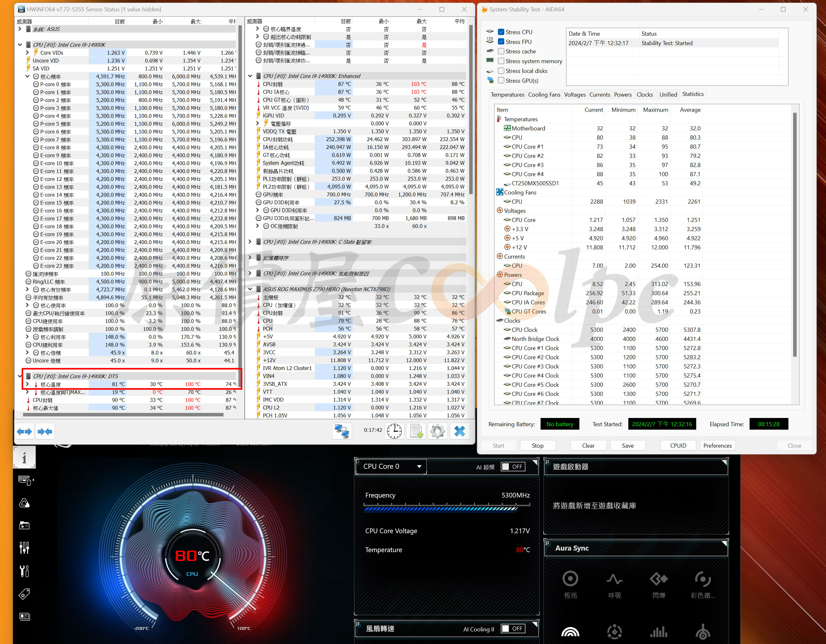
Task: Switch to AIDA64 Temperatures tab
Action: click(507, 94)
